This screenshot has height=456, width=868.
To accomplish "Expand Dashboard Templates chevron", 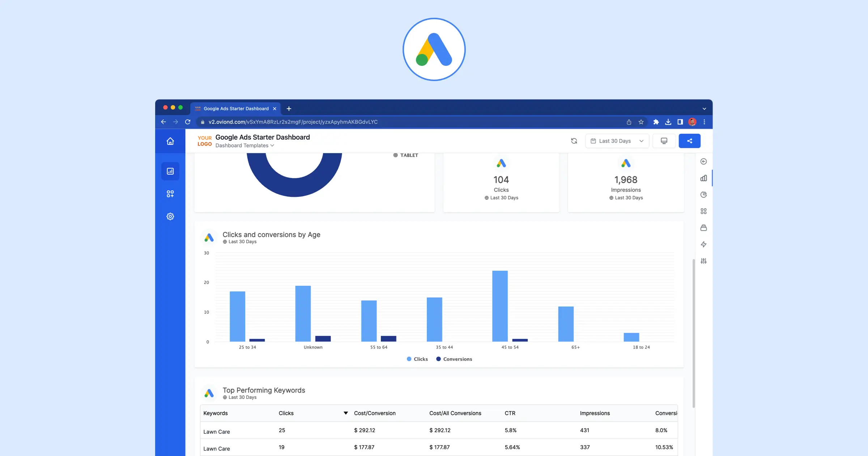I will point(272,145).
